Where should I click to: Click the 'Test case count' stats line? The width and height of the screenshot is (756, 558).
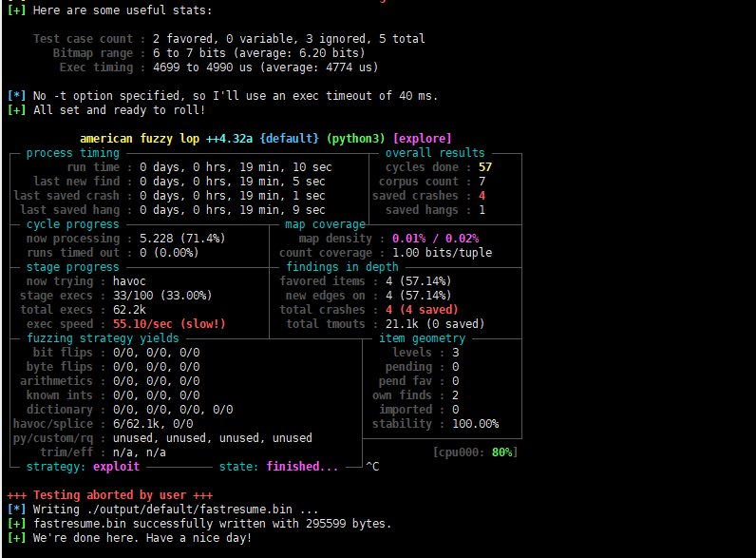(229, 39)
